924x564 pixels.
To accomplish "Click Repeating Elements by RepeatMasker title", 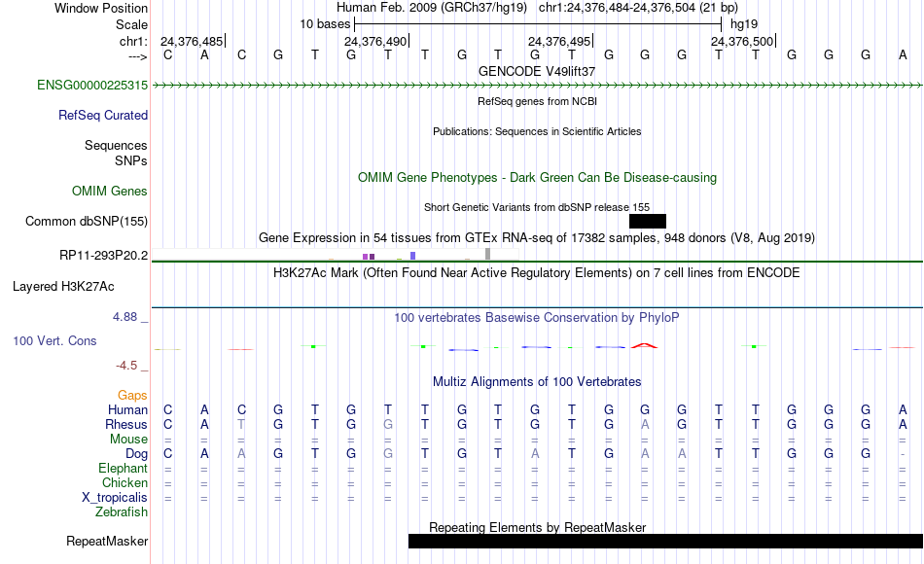I will (537, 527).
